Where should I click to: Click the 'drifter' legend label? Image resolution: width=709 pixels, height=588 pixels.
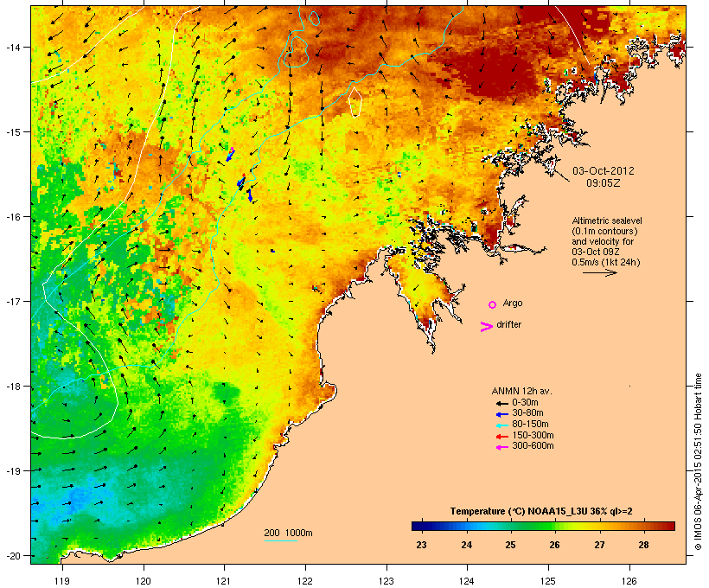508,324
